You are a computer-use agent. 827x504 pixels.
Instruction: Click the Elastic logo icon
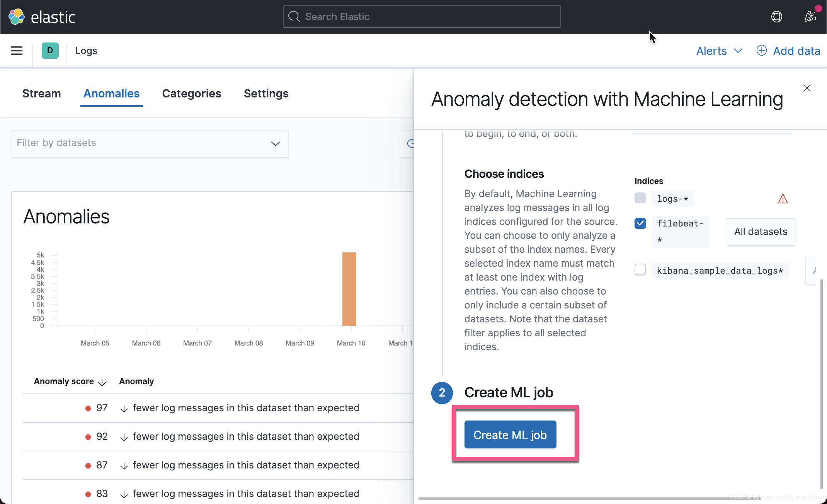(x=17, y=17)
